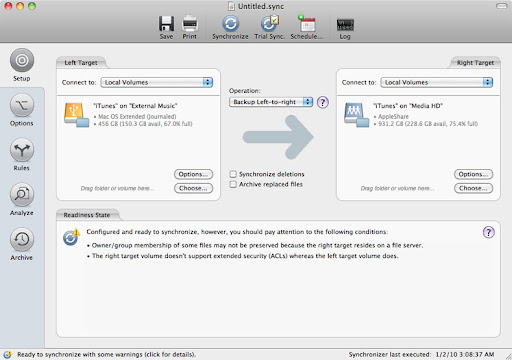
Task: Toggle the toolbar pill button
Action: [502, 6]
